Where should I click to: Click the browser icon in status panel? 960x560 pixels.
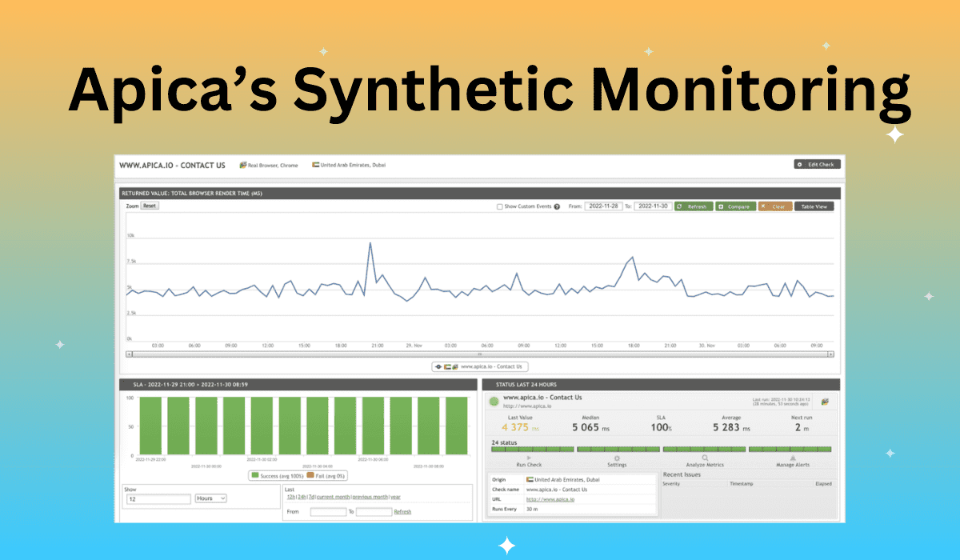coord(825,401)
